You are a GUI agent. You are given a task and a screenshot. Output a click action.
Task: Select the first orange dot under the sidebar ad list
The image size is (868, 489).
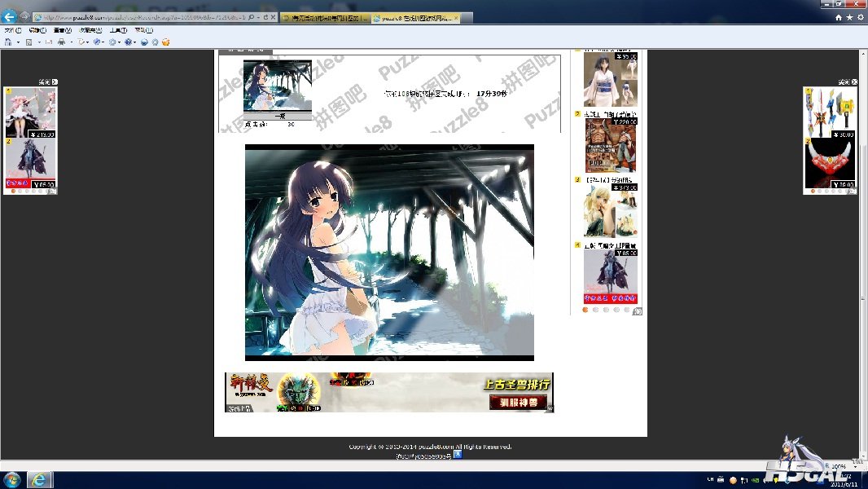pos(585,310)
